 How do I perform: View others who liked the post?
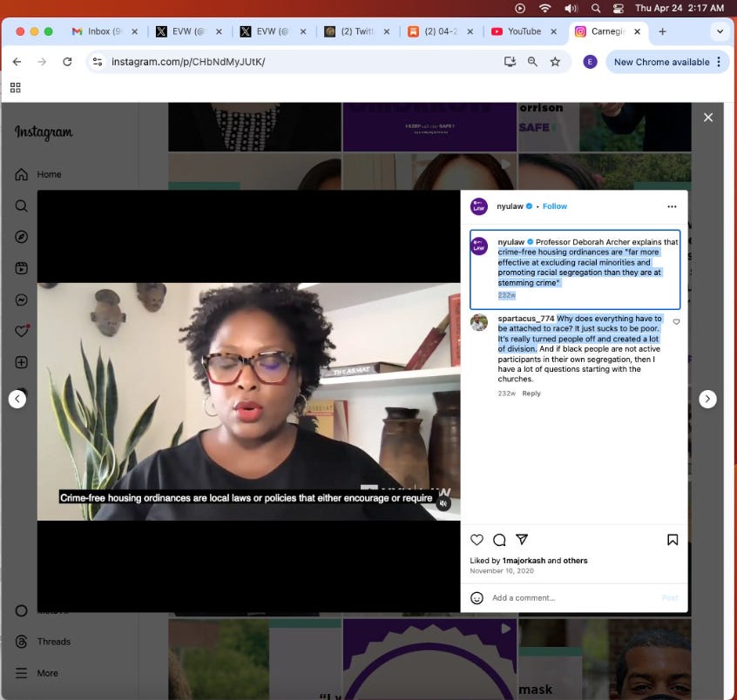(575, 561)
